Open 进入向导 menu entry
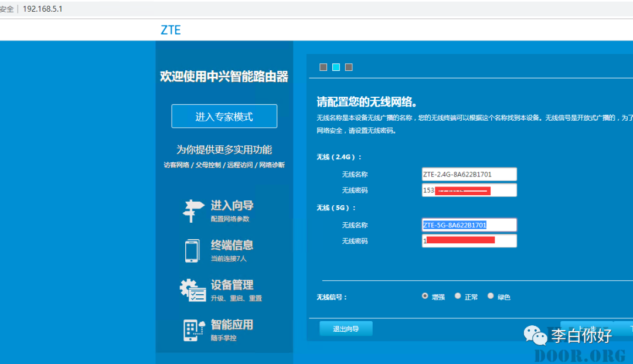633x364 pixels. pos(232,205)
